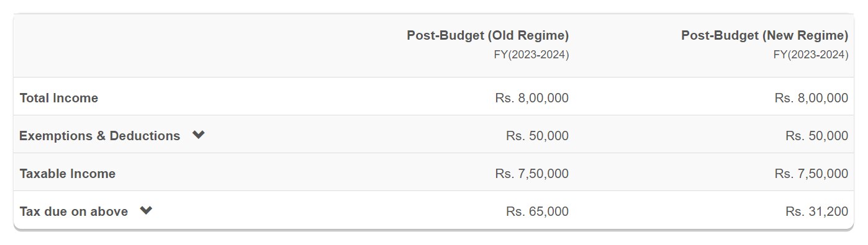Click the Tax due on above label
Viewport: 868px width, 245px height.
(x=73, y=212)
